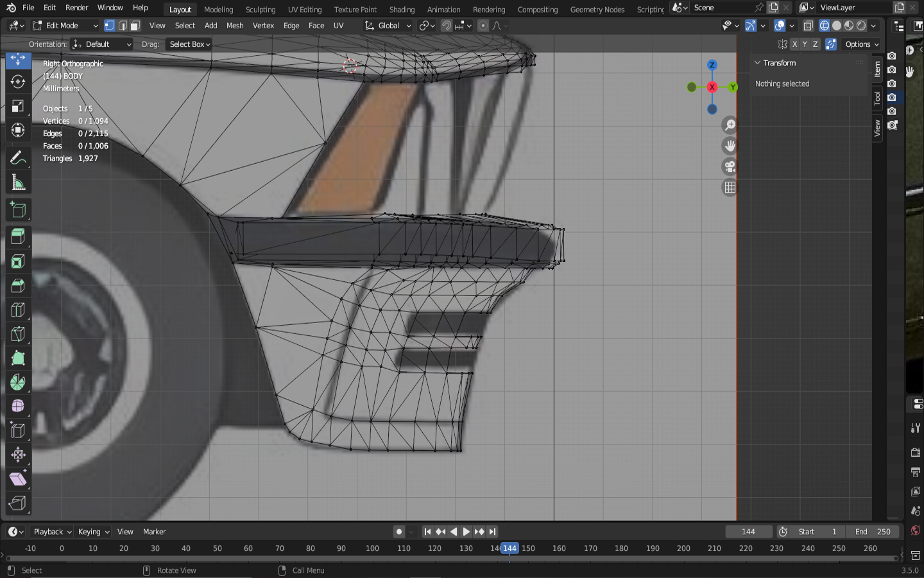Viewport: 924px width, 578px height.
Task: Select the Scale tool
Action: tap(18, 106)
